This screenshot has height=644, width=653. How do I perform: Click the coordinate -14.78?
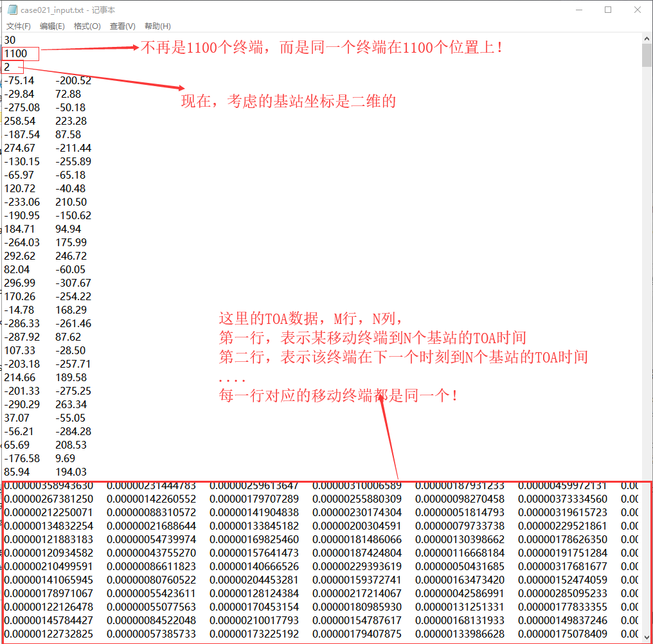tap(19, 310)
